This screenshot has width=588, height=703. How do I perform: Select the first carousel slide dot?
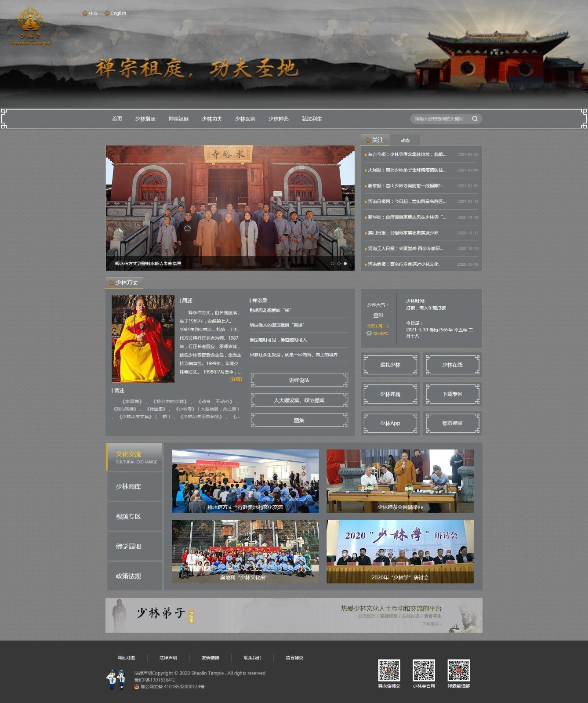(333, 264)
